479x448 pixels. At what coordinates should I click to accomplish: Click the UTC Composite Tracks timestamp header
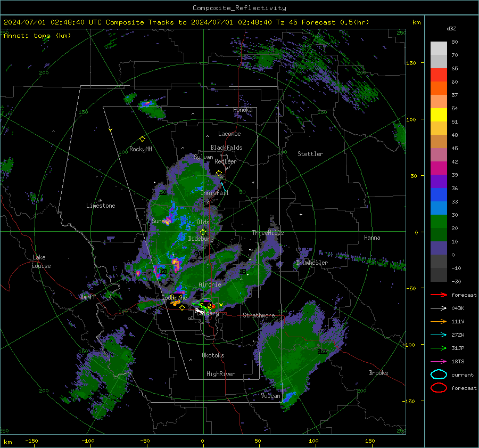coord(186,22)
